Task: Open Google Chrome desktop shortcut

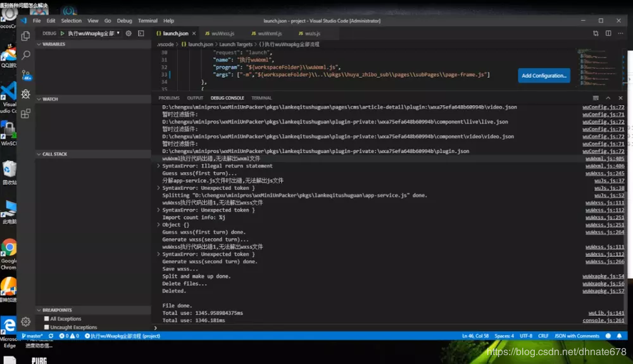Action: click(x=8, y=254)
